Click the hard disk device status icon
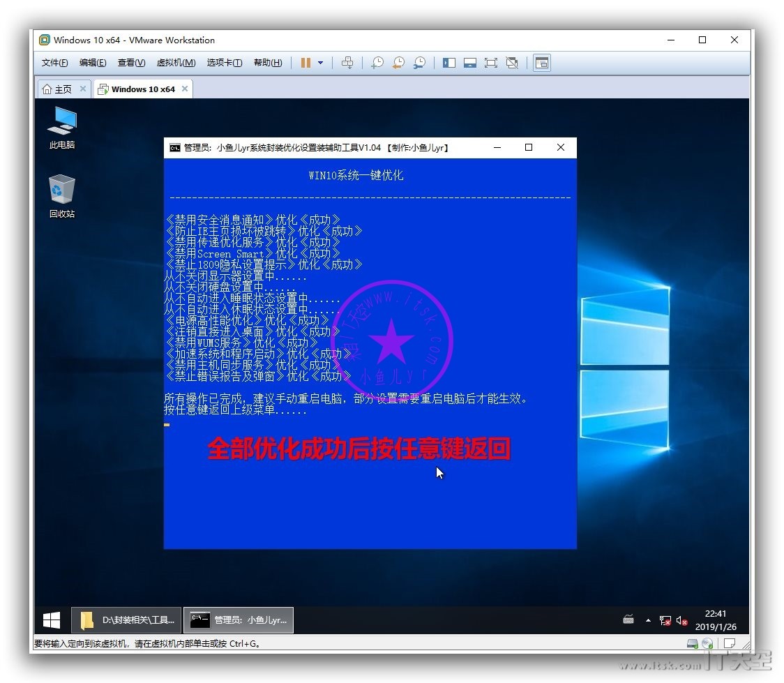 point(693,643)
